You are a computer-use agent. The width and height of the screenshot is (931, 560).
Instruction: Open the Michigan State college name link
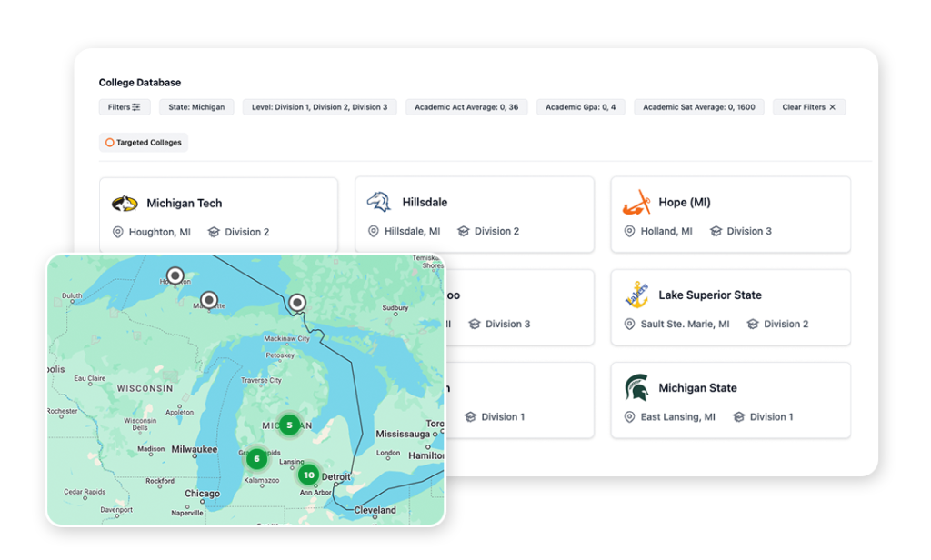697,388
